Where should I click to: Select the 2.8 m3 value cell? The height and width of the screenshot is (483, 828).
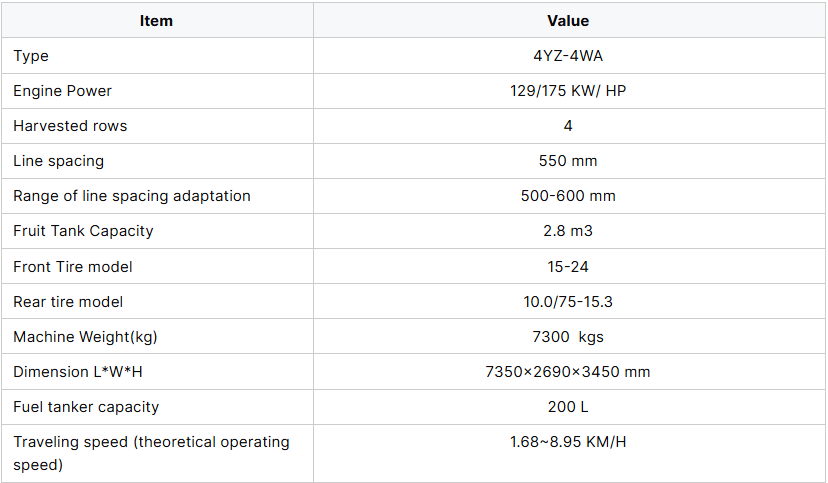click(568, 231)
